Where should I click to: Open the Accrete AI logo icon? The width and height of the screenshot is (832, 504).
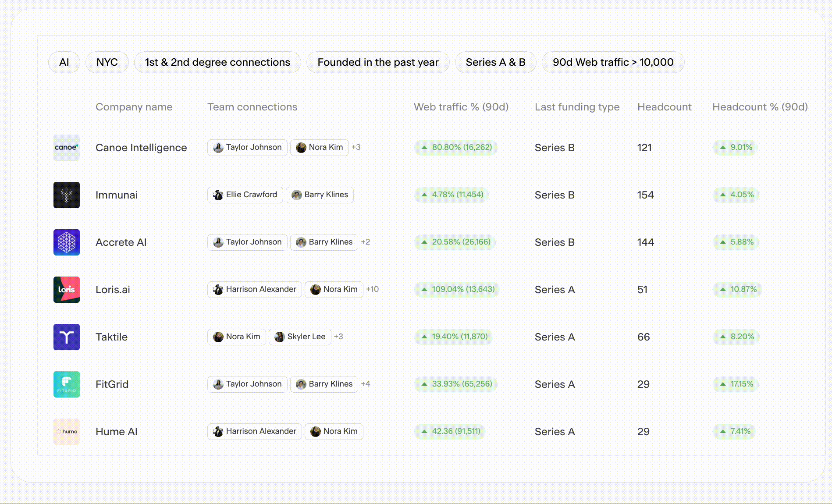pos(67,242)
